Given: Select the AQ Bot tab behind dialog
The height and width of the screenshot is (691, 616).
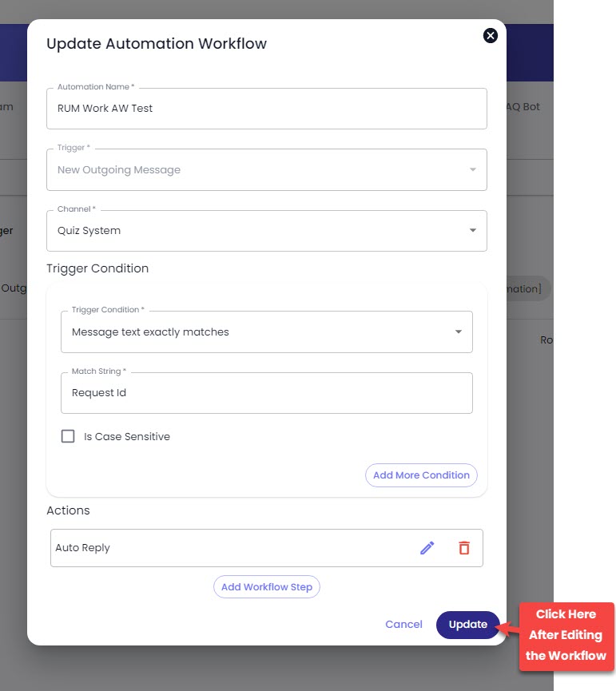Looking at the screenshot, I should pos(523,107).
